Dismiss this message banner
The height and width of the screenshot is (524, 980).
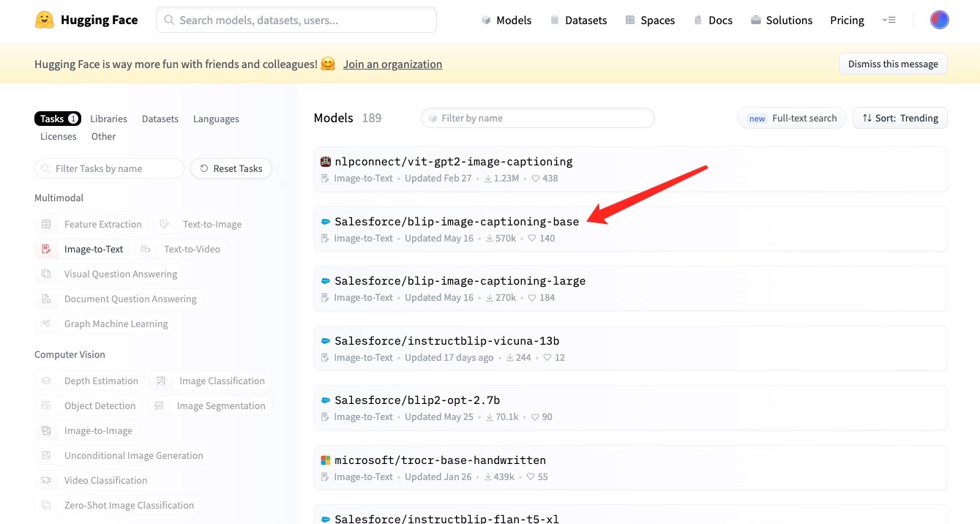(893, 64)
